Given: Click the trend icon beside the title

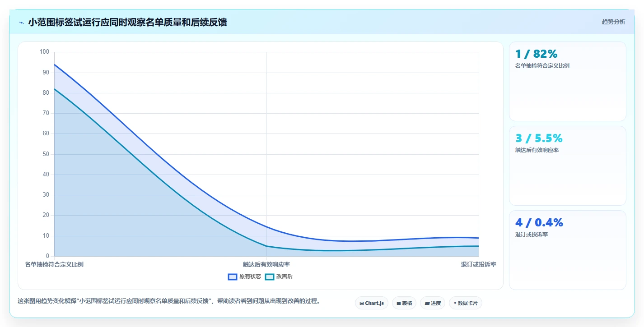Looking at the screenshot, I should pyautogui.click(x=22, y=23).
